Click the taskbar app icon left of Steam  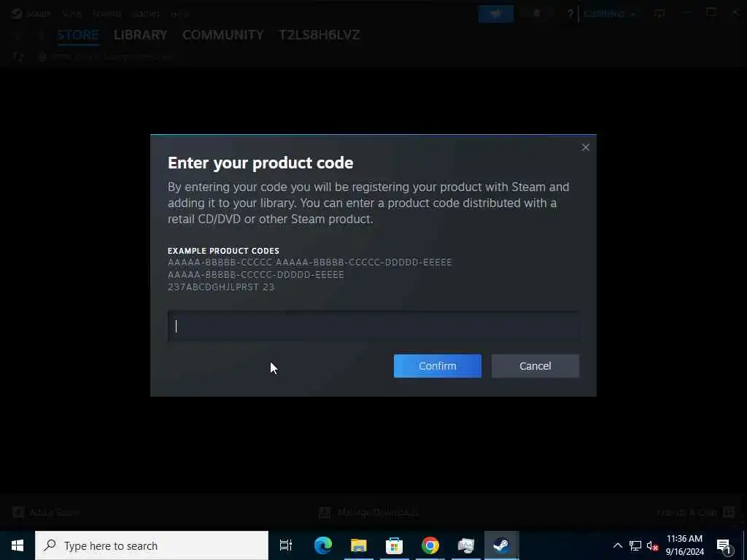pos(465,545)
